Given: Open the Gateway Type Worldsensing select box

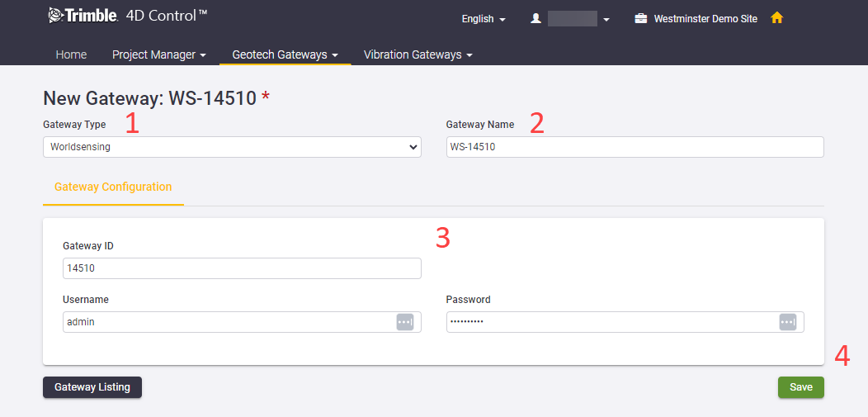Looking at the screenshot, I should [x=232, y=147].
